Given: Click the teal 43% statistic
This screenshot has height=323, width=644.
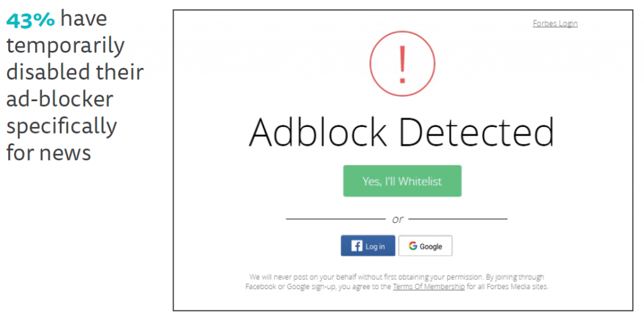Looking at the screenshot, I should click(x=30, y=20).
